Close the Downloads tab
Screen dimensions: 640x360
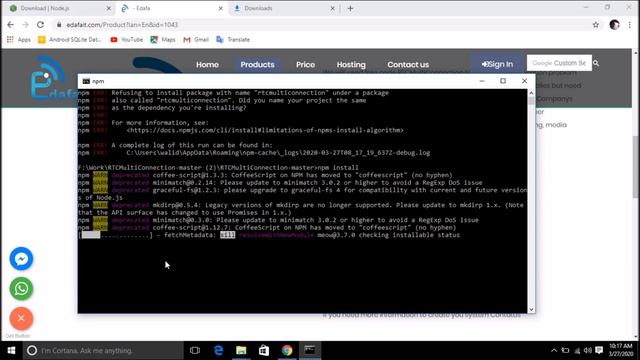[x=332, y=8]
